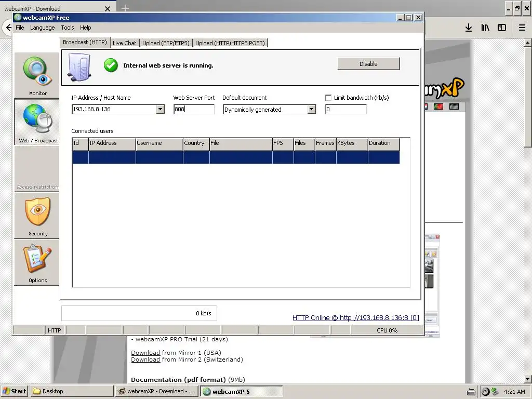The height and width of the screenshot is (399, 532).
Task: Click the server tower icon
Action: [79, 67]
